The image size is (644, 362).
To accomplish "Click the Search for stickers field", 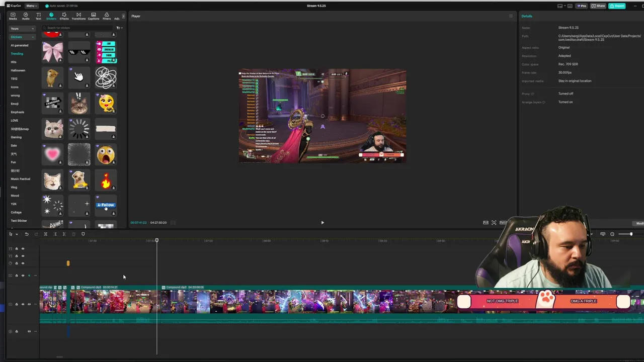I will click(78, 28).
